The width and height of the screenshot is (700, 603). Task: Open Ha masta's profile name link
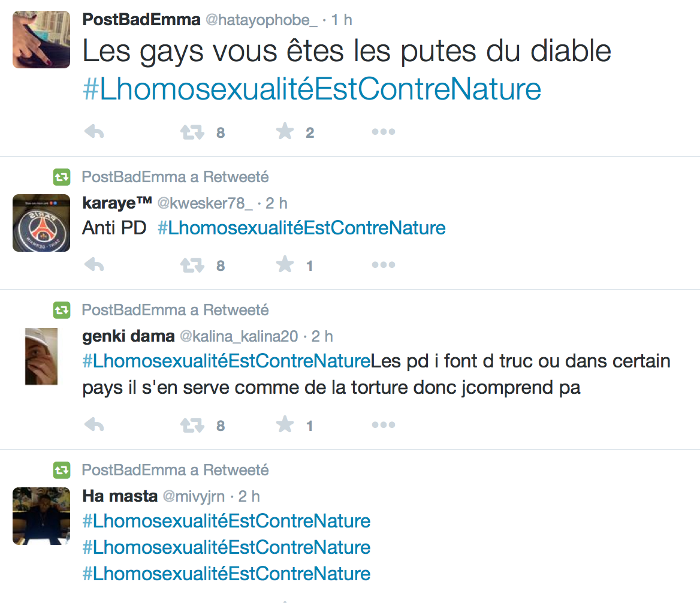pyautogui.click(x=120, y=496)
